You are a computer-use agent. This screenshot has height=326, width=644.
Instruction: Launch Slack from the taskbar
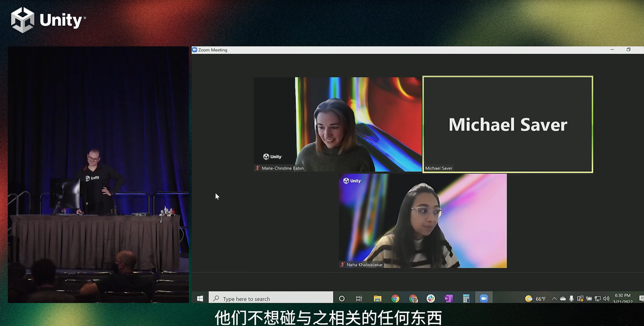coord(431,299)
